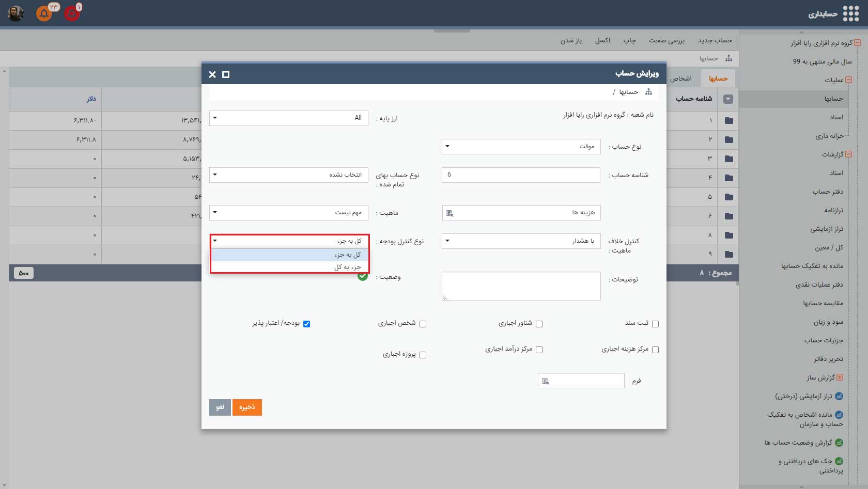Toggle مرکز هزینه اجباری checkbox
Screen dimensions: 868x489
pyautogui.click(x=655, y=350)
